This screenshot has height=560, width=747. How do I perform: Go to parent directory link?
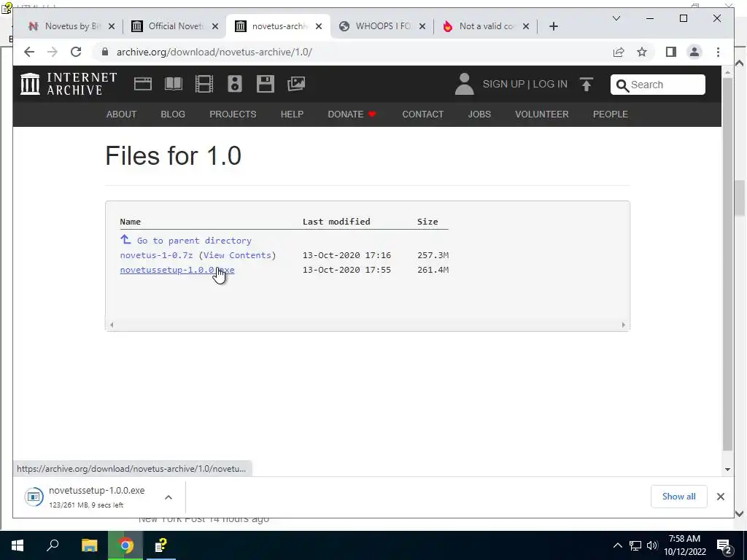click(x=194, y=241)
